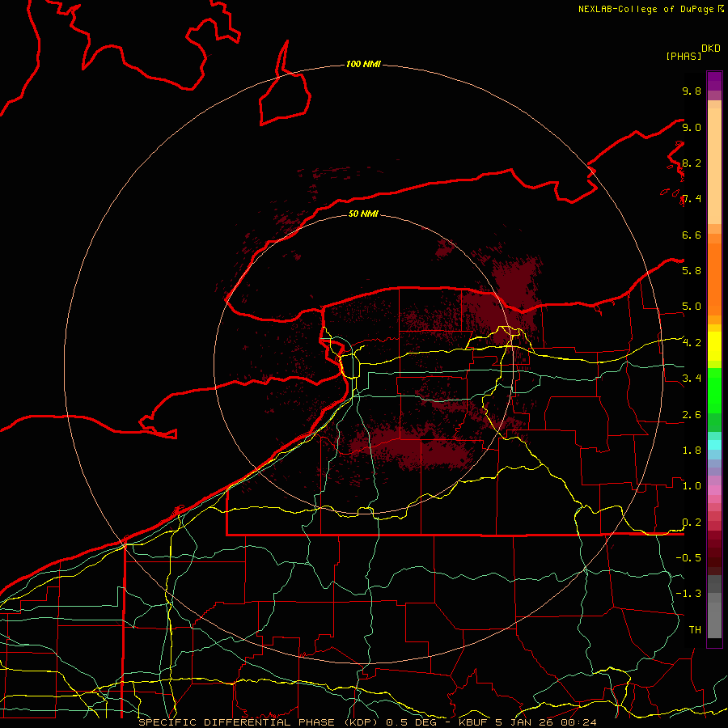Click the 50 NMI range ring label
The height and width of the screenshot is (728, 728).
pos(363,214)
